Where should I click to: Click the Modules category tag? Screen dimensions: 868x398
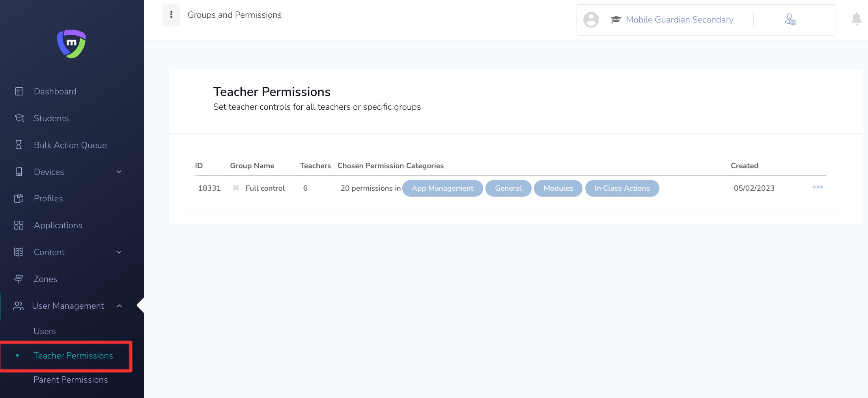558,188
